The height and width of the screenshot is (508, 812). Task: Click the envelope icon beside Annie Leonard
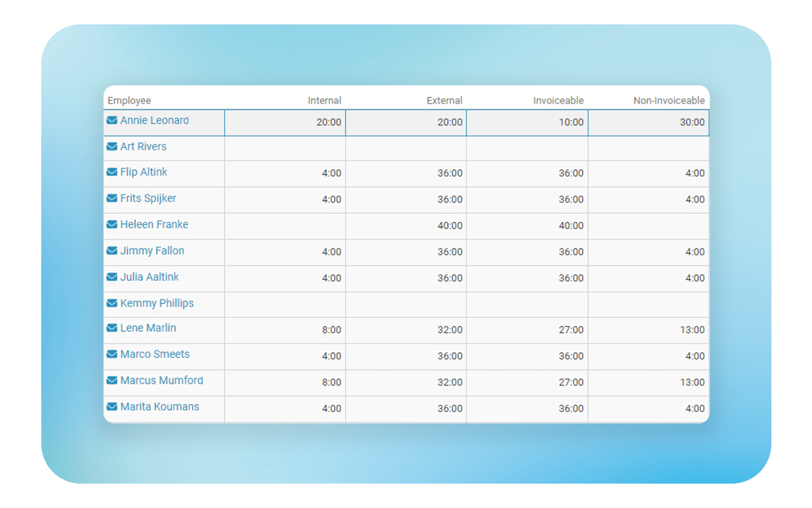[x=112, y=121]
